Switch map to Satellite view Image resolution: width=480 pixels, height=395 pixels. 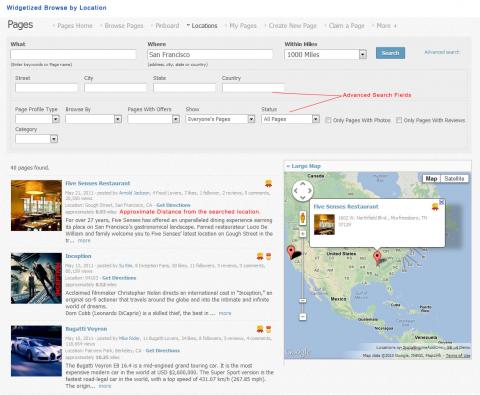[x=454, y=179]
